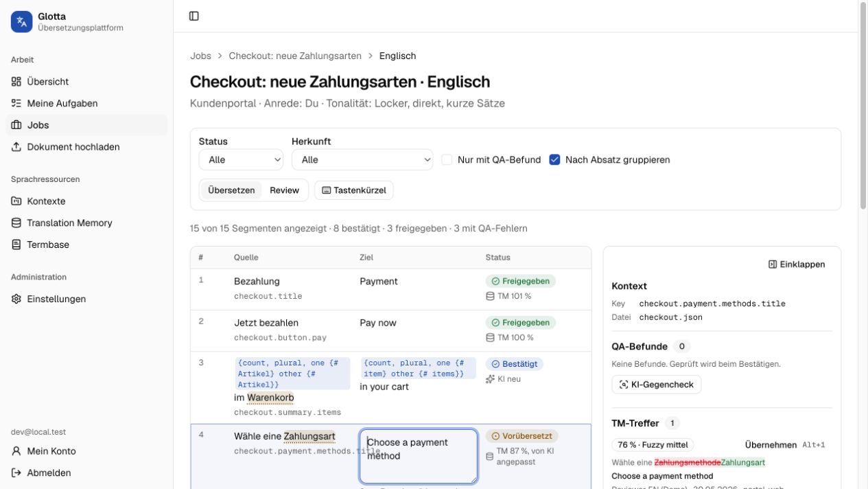The height and width of the screenshot is (489, 868).
Task: Click the Kontexte folder icon
Action: [16, 201]
